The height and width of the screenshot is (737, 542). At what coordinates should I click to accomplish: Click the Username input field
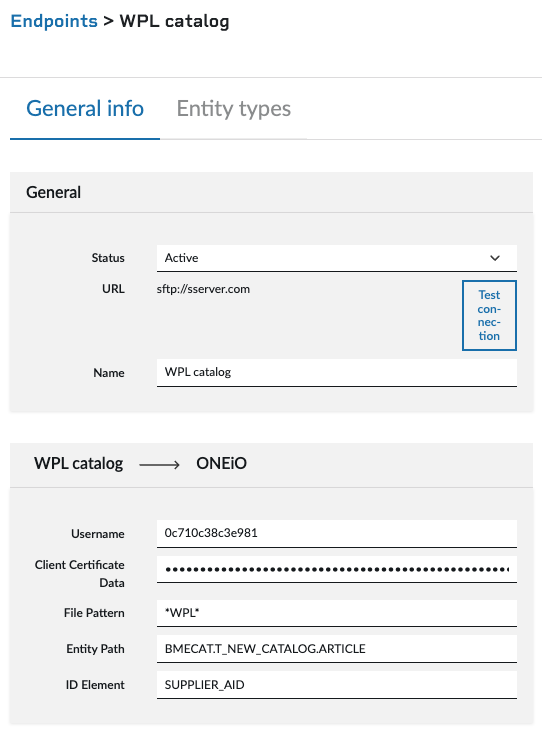tap(337, 533)
